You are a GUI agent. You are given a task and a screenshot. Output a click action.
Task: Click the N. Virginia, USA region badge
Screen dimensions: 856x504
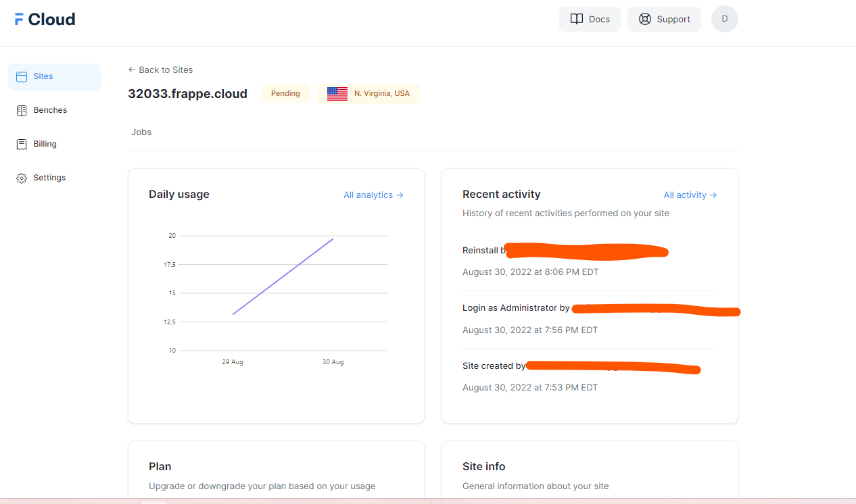coord(368,93)
